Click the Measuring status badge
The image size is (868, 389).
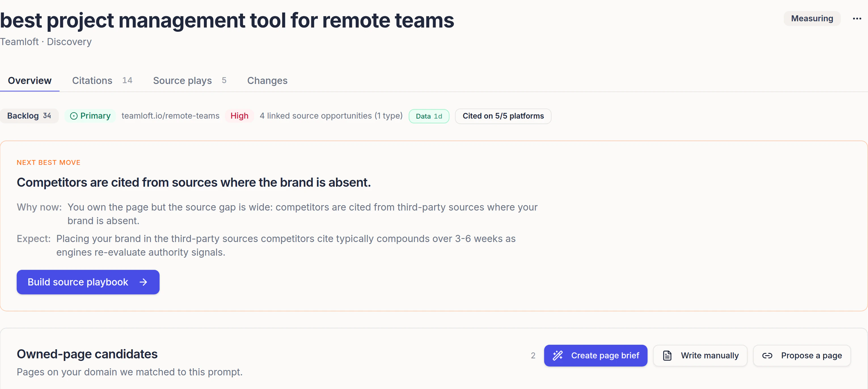point(812,18)
